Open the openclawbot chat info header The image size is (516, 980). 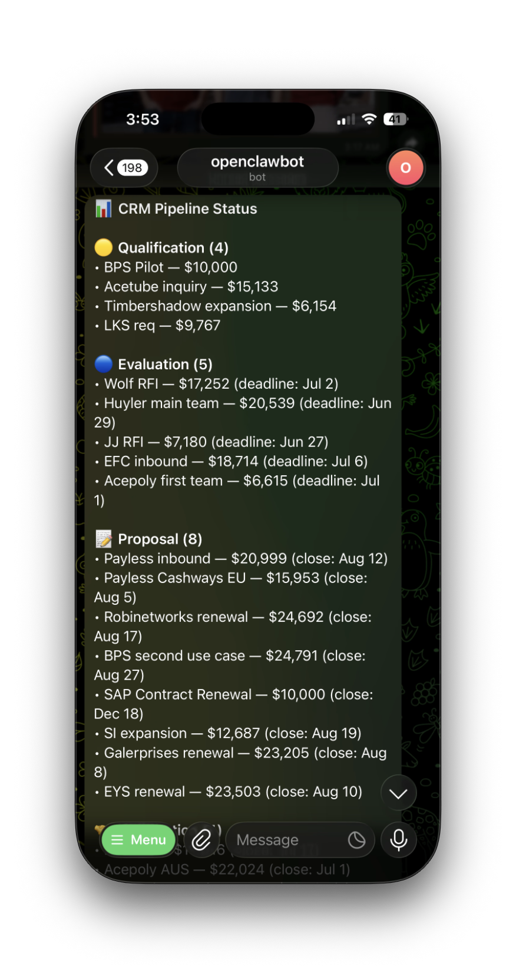(x=257, y=168)
